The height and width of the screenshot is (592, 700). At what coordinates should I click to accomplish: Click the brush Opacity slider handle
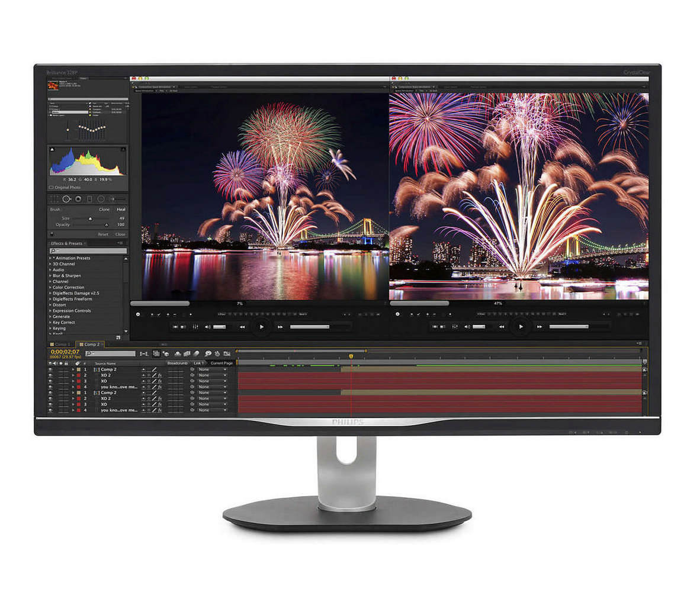107,225
